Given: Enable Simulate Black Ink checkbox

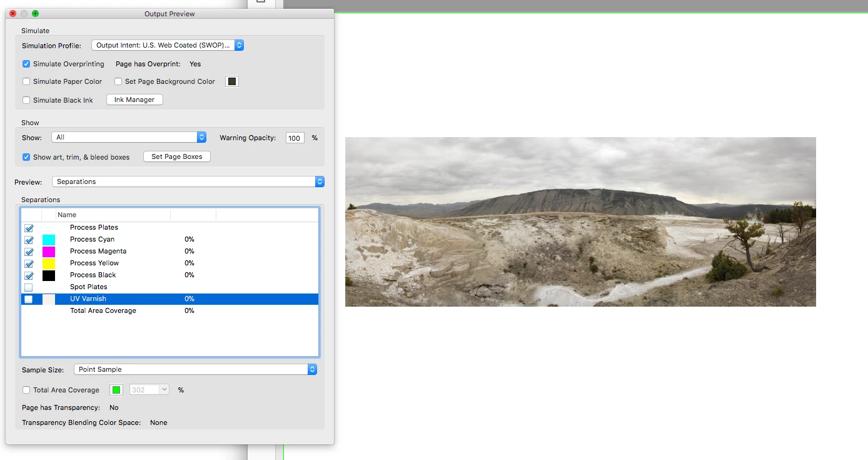Looking at the screenshot, I should 26,100.
